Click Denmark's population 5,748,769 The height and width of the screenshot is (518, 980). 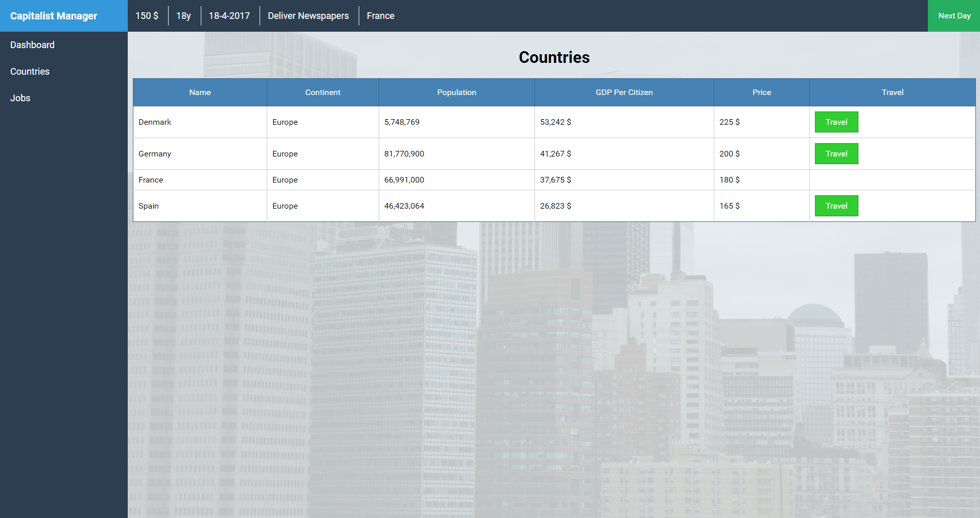coord(402,122)
